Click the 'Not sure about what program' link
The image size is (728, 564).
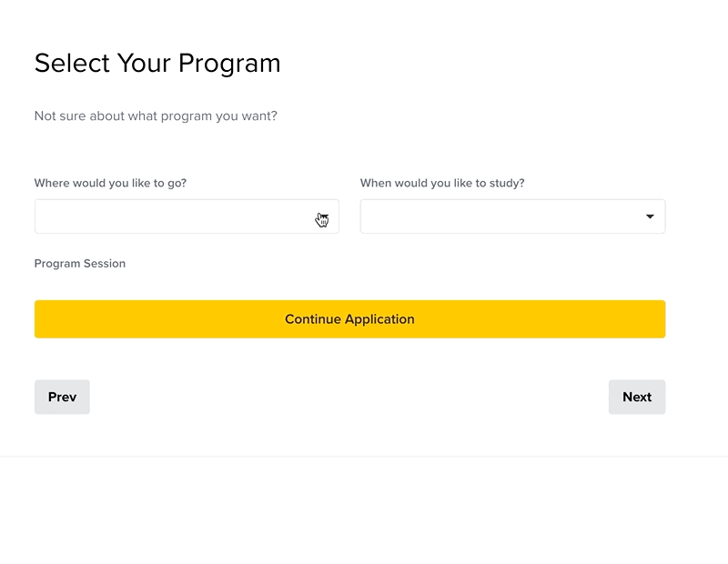155,116
